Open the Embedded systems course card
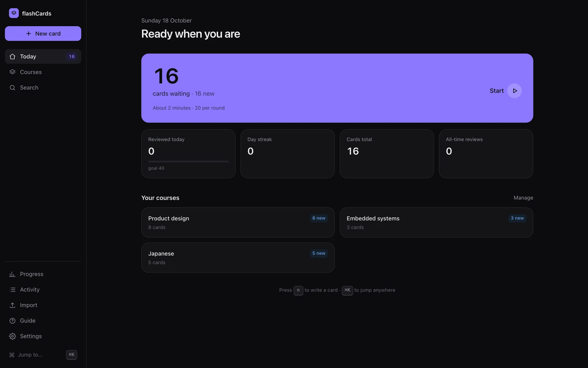Screen dimensions: 588x368 (x=436, y=223)
